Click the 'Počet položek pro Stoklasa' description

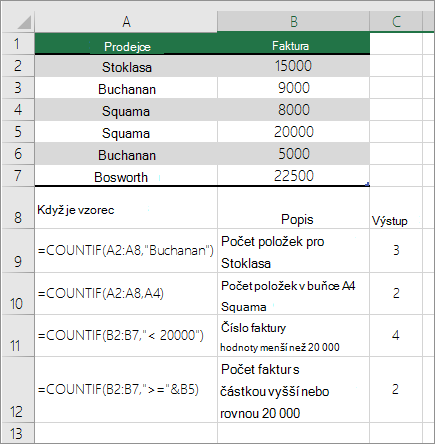click(x=293, y=251)
